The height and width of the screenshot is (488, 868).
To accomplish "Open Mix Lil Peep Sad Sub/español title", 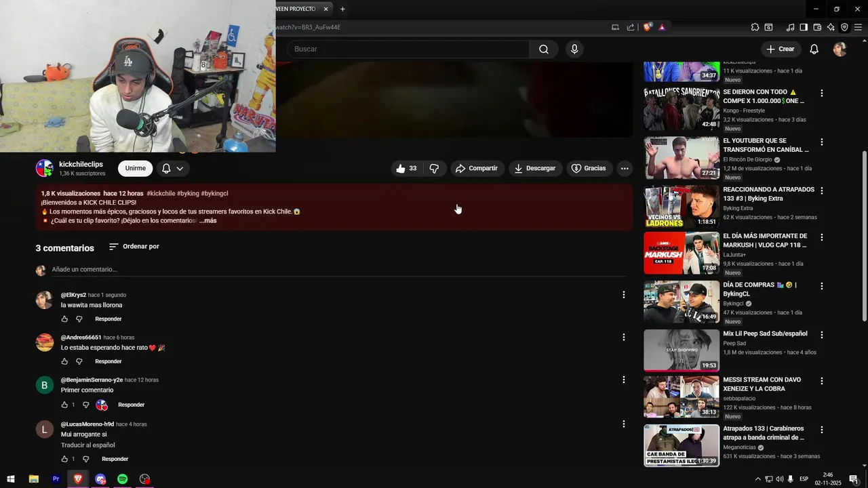I will [x=765, y=333].
